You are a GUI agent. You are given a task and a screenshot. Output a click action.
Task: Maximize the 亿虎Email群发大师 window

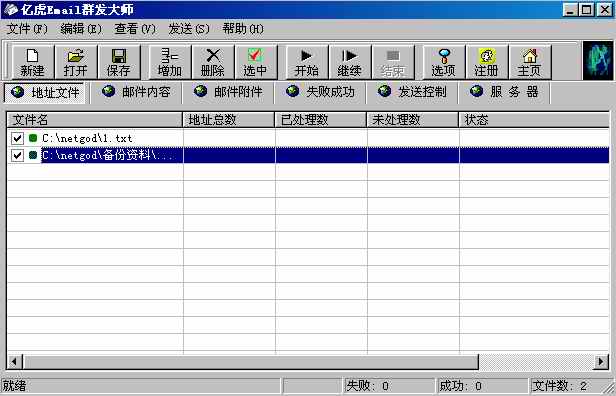tap(587, 9)
